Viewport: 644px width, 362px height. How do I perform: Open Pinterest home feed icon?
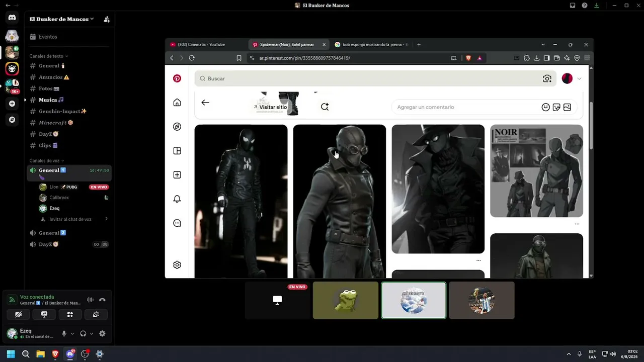pos(177,103)
